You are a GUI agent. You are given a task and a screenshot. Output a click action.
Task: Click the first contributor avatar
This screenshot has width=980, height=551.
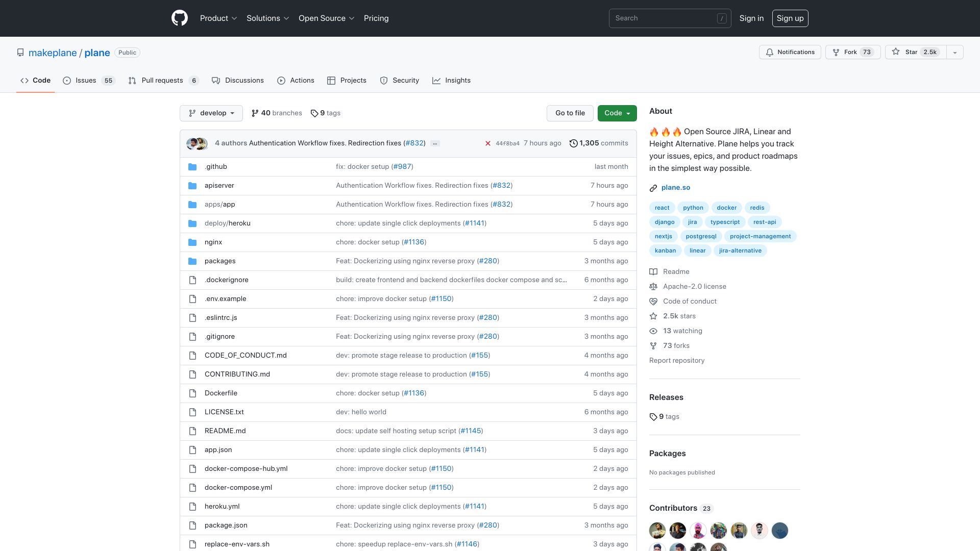pos(657,531)
